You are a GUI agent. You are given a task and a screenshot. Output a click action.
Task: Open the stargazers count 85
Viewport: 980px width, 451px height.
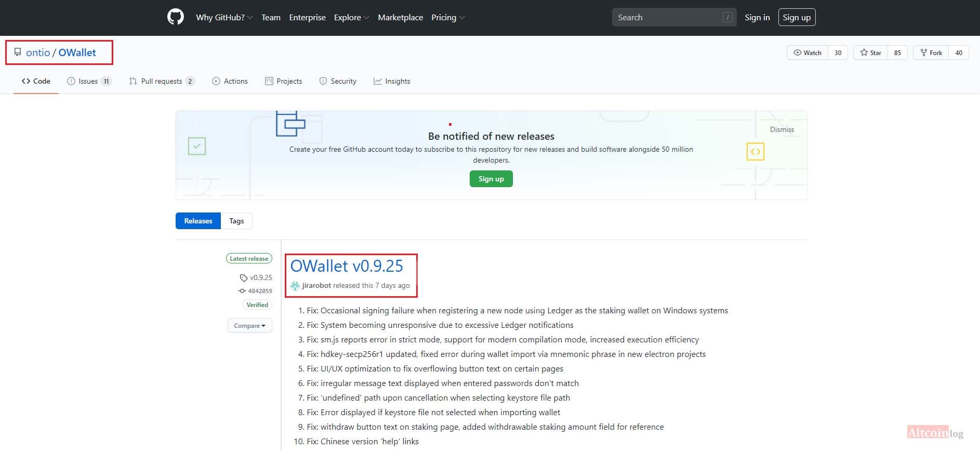(x=897, y=52)
